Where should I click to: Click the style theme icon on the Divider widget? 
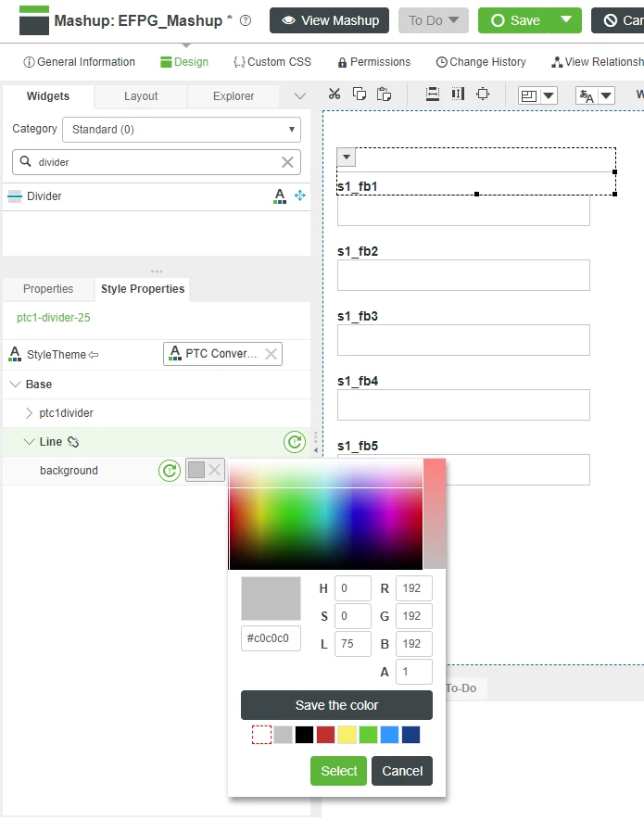[x=278, y=196]
